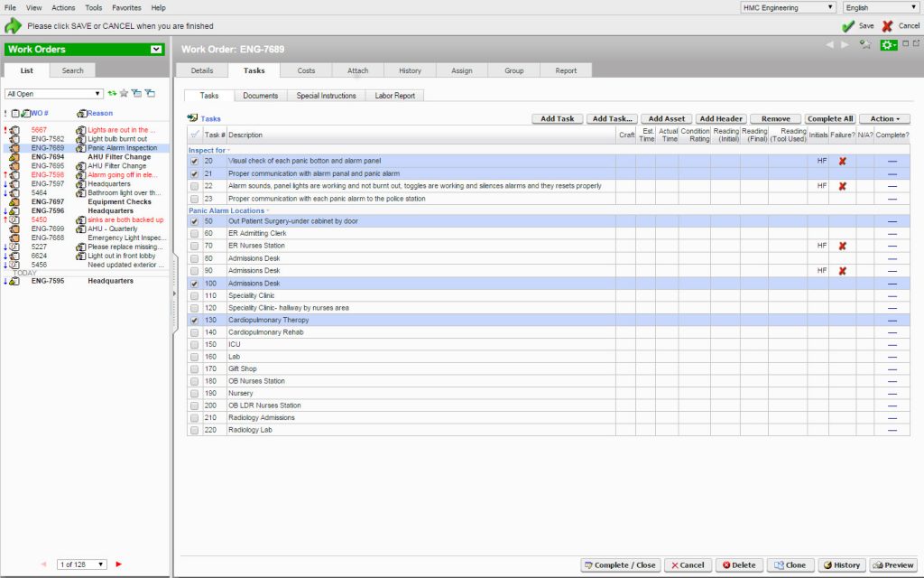Screen dimensions: 924x578
Task: Open the green gear settings menu
Action: coord(889,45)
